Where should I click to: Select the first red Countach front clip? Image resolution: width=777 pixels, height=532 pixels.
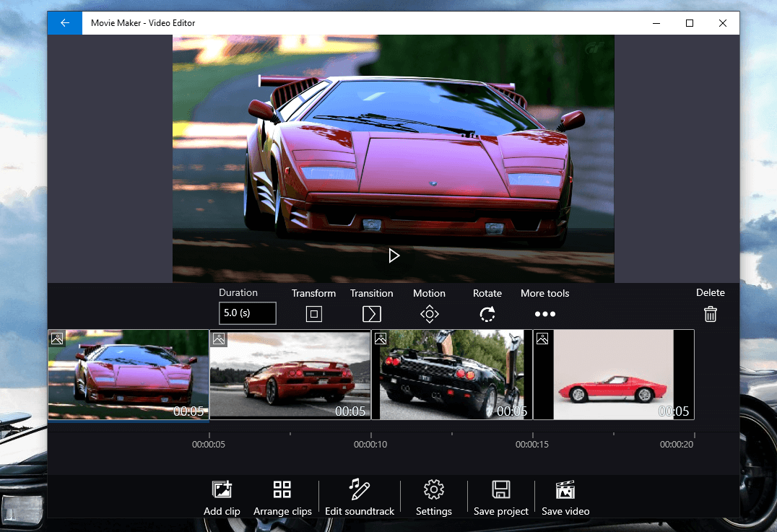129,375
